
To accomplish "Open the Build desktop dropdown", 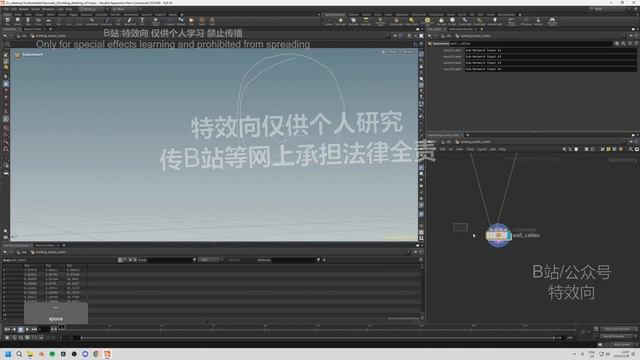I will point(92,9).
